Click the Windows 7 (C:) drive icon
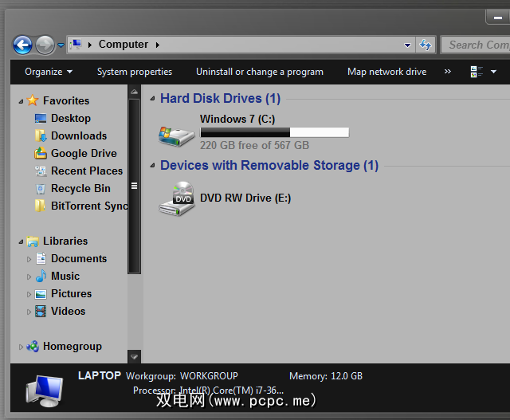 click(x=176, y=136)
